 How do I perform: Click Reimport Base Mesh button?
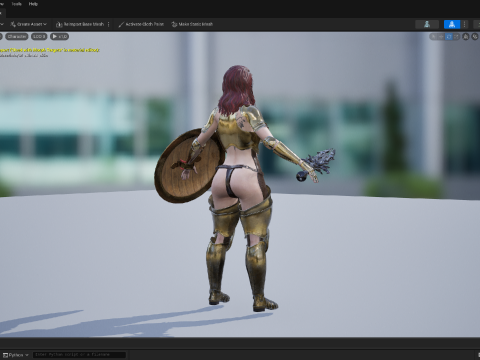point(80,24)
